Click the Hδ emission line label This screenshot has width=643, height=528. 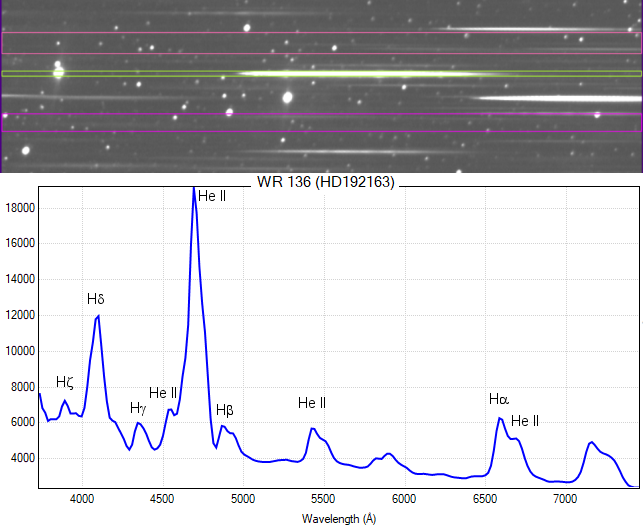tap(96, 299)
